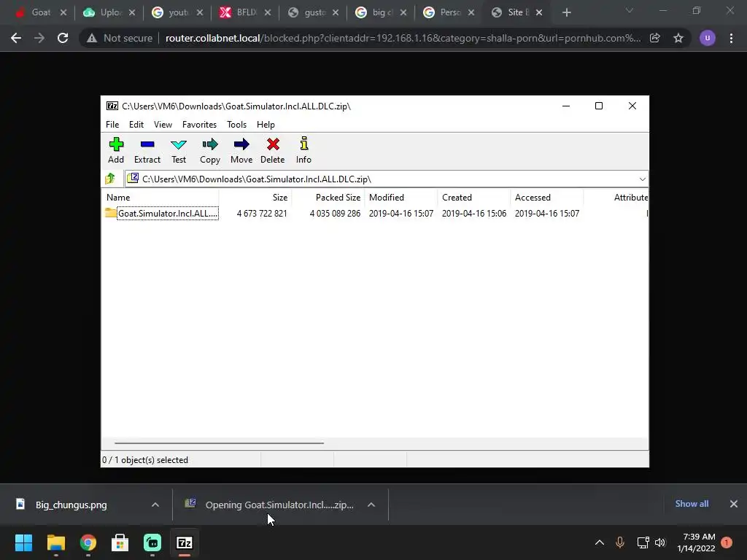Open volume control from the system tray
This screenshot has width=747, height=560.
[x=659, y=542]
